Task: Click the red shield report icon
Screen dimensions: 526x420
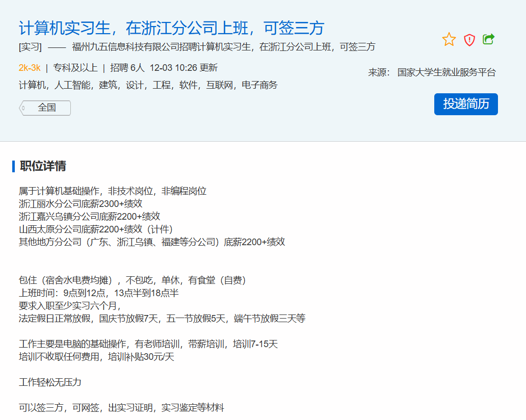Action: (469, 40)
